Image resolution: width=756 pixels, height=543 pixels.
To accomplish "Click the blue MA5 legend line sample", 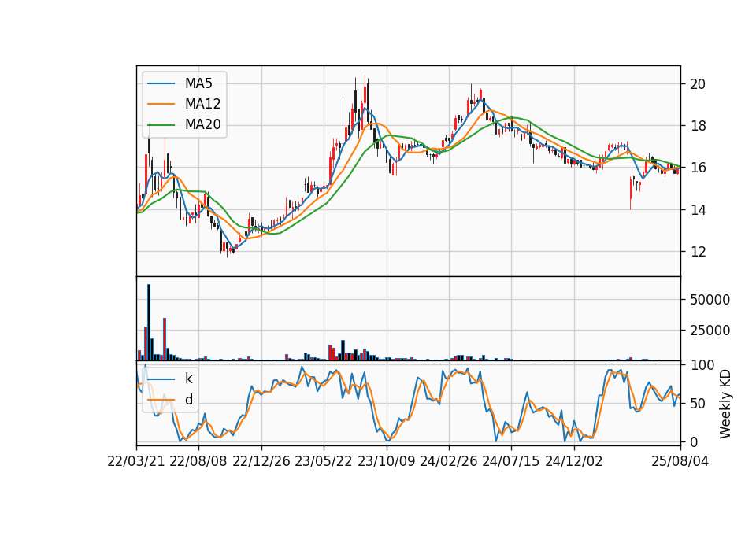I will tap(161, 84).
